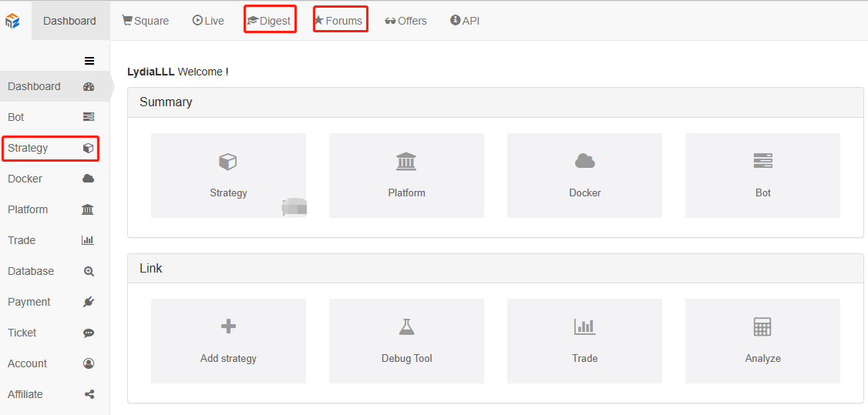Click the Debug Tool label text
This screenshot has height=415, width=868.
tap(407, 359)
